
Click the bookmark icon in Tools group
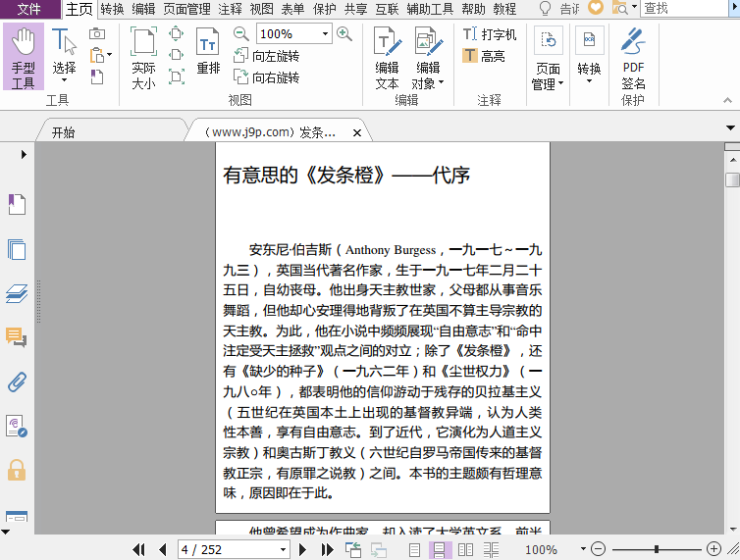(x=97, y=76)
